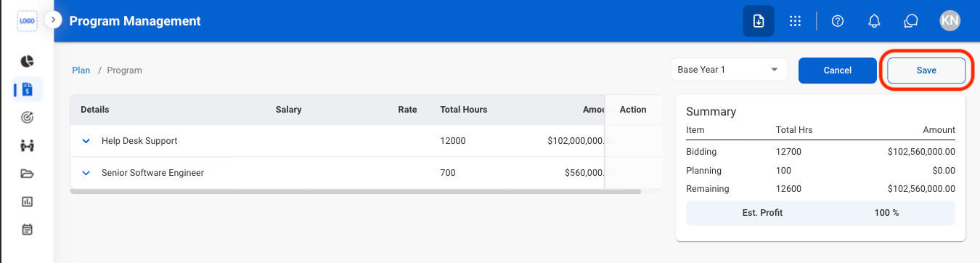
Task: Select the dollar document sidebar icon
Action: tap(28, 89)
